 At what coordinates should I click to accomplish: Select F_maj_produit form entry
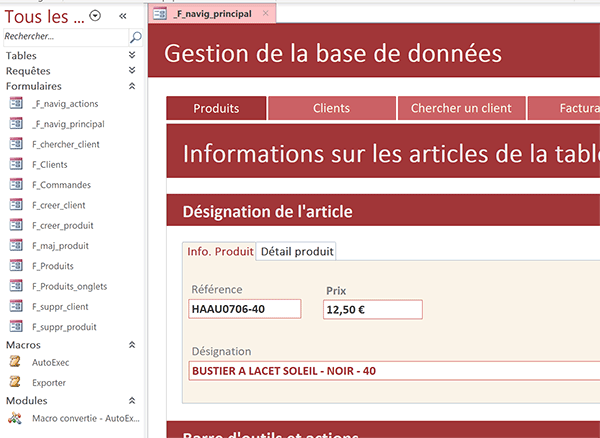(60, 246)
